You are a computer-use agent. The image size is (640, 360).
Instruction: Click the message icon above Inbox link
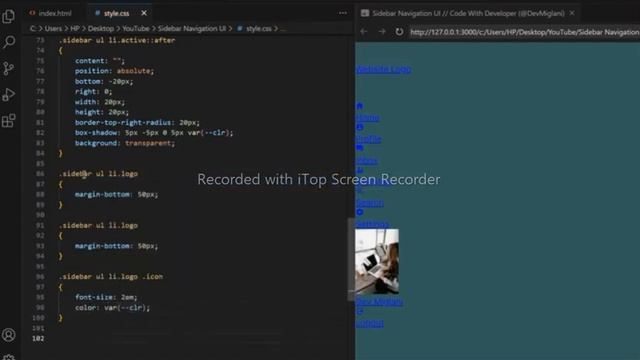(x=360, y=148)
